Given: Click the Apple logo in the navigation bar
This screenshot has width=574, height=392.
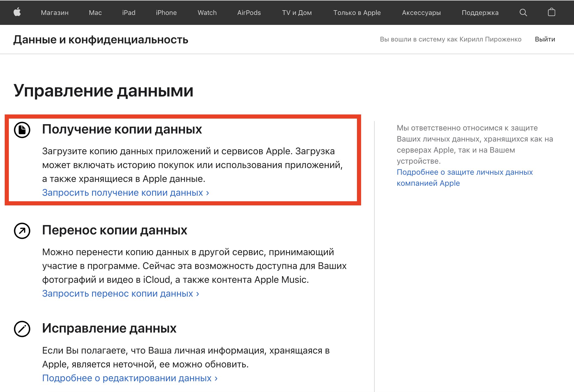Looking at the screenshot, I should [17, 12].
